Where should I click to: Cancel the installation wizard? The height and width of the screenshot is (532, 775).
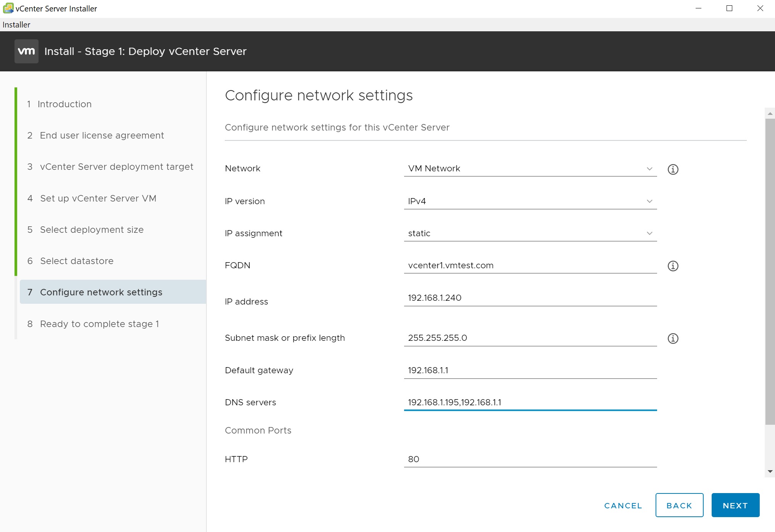(x=623, y=505)
